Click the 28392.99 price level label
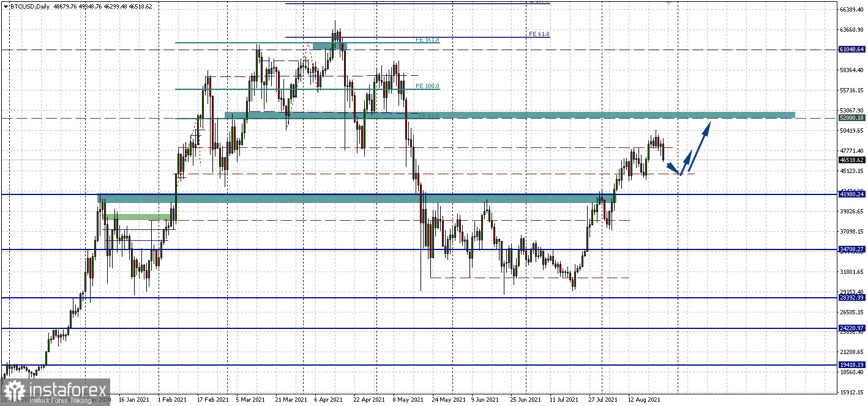This screenshot has width=868, height=406. pyautogui.click(x=851, y=298)
